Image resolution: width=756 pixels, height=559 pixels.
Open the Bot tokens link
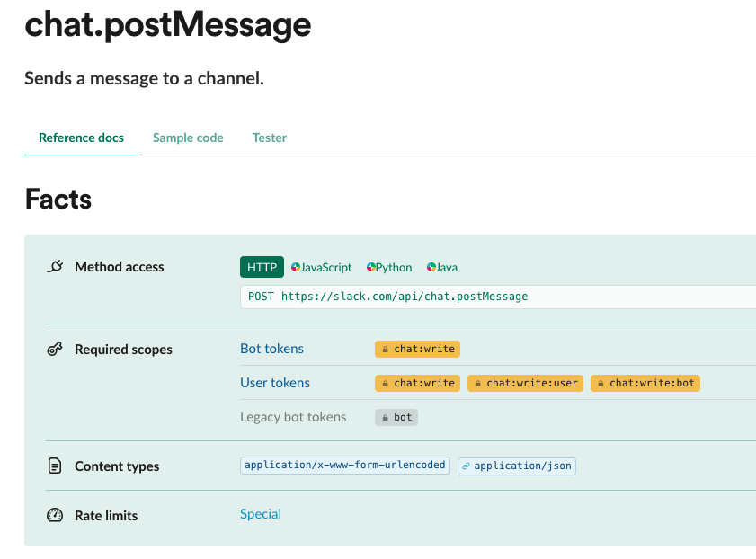[272, 349]
